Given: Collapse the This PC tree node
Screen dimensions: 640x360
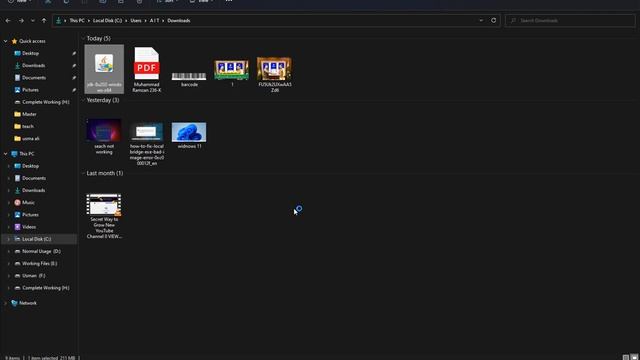Looking at the screenshot, I should pos(6,154).
